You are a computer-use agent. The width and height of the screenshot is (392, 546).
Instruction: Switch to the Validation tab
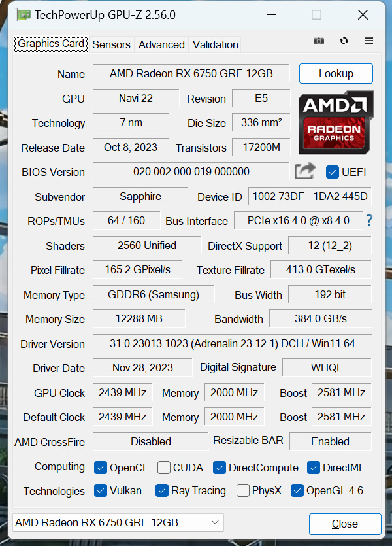[x=215, y=44]
